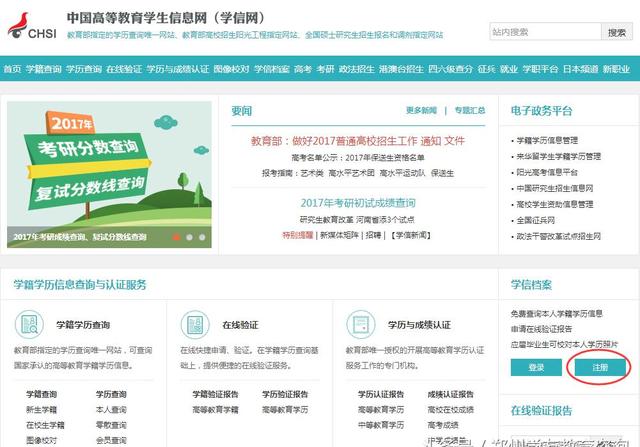
Task: Open 政法招生 navigation item
Action: [x=357, y=69]
